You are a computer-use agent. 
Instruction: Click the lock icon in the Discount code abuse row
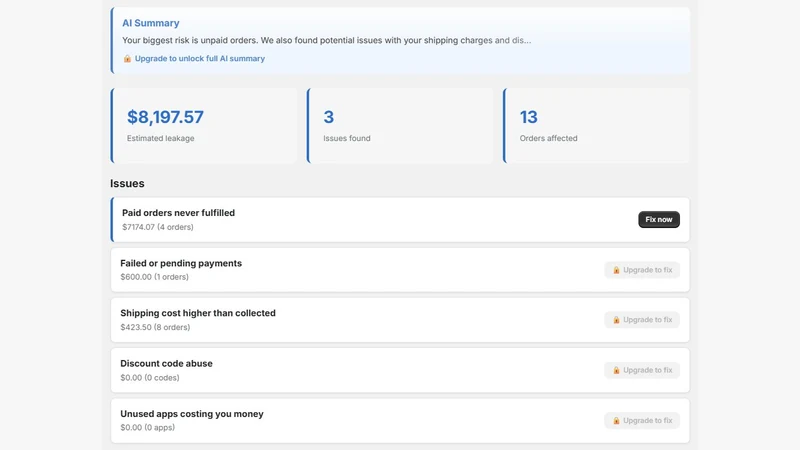pyautogui.click(x=616, y=370)
